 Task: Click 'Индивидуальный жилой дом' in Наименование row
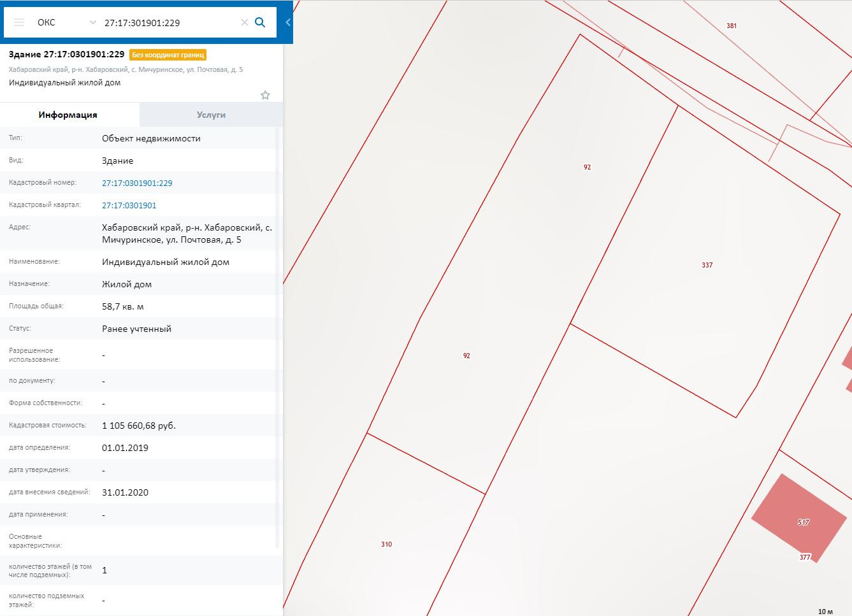(166, 262)
